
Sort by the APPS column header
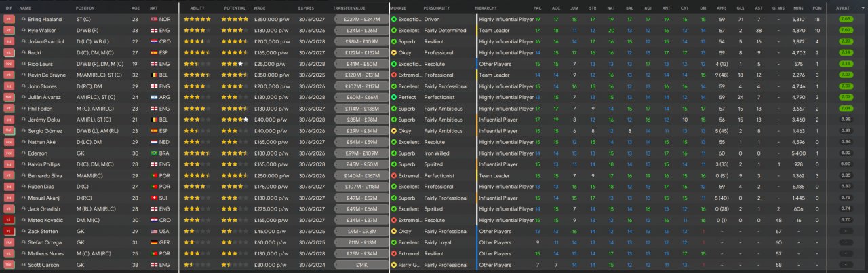[722, 7]
